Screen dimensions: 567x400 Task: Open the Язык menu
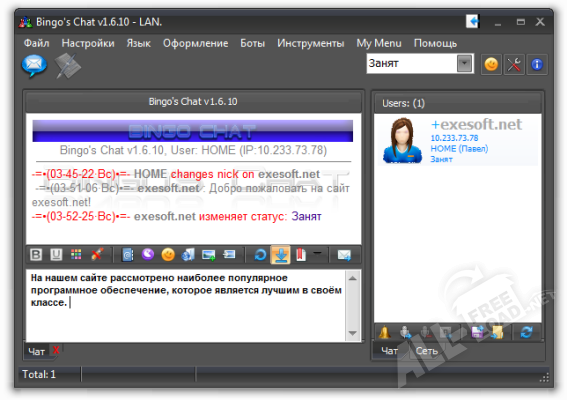[x=138, y=43]
